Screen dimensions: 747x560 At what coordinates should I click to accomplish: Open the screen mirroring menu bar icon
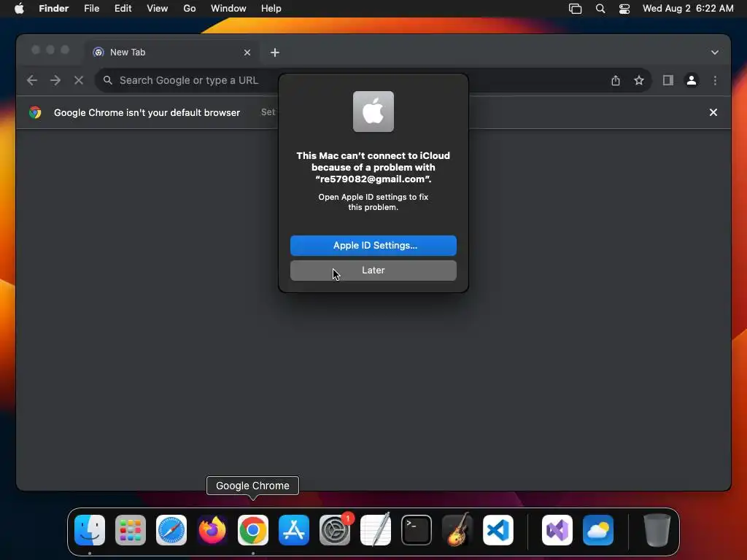click(575, 9)
